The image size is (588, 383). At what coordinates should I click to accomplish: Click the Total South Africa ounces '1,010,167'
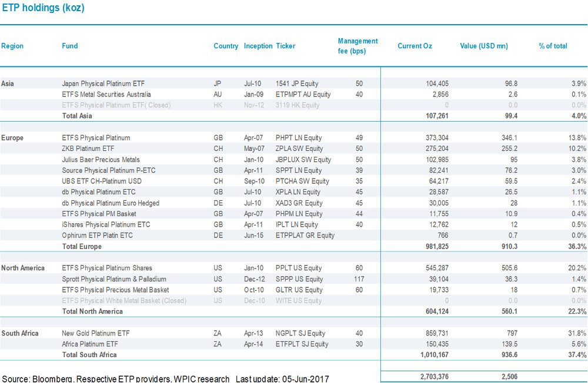(x=435, y=355)
